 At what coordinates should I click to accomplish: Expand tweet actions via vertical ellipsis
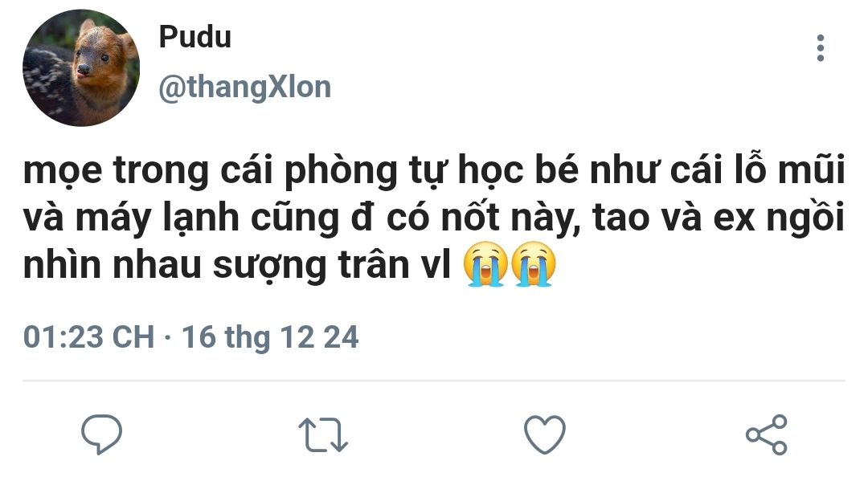(x=821, y=48)
